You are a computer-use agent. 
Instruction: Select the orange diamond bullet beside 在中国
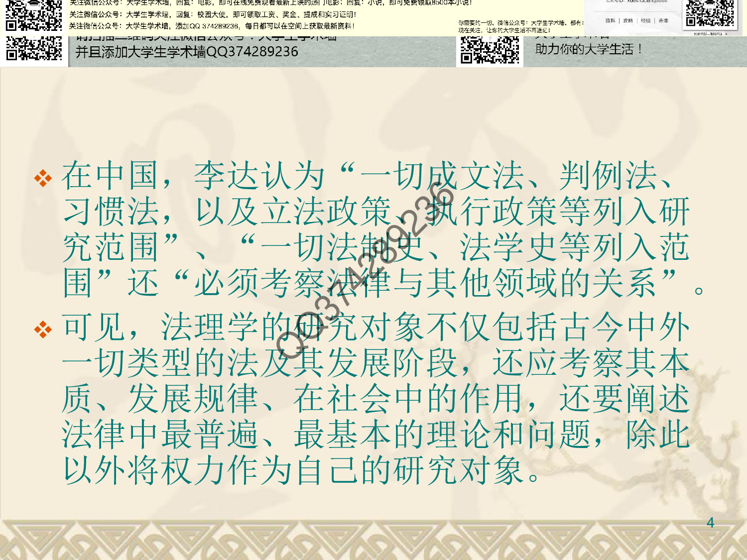click(x=44, y=178)
